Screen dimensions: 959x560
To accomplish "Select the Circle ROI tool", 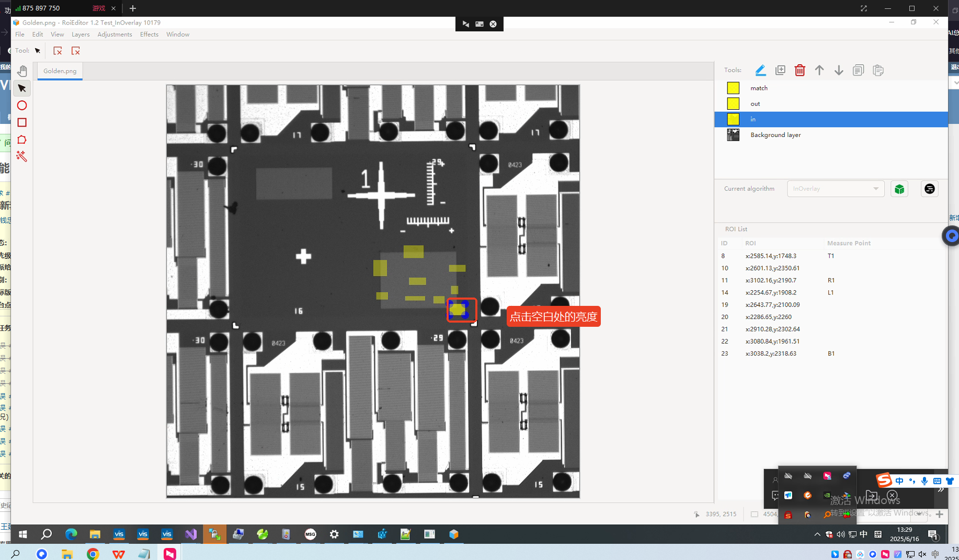I will pyautogui.click(x=22, y=106).
